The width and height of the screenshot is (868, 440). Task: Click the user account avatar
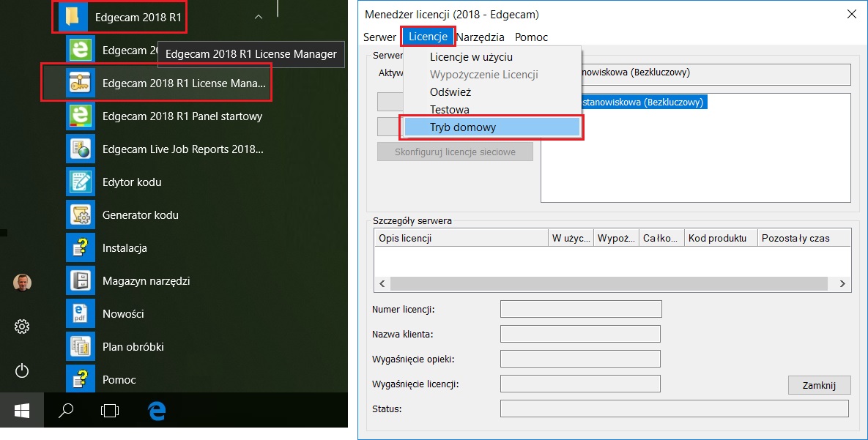(x=22, y=283)
